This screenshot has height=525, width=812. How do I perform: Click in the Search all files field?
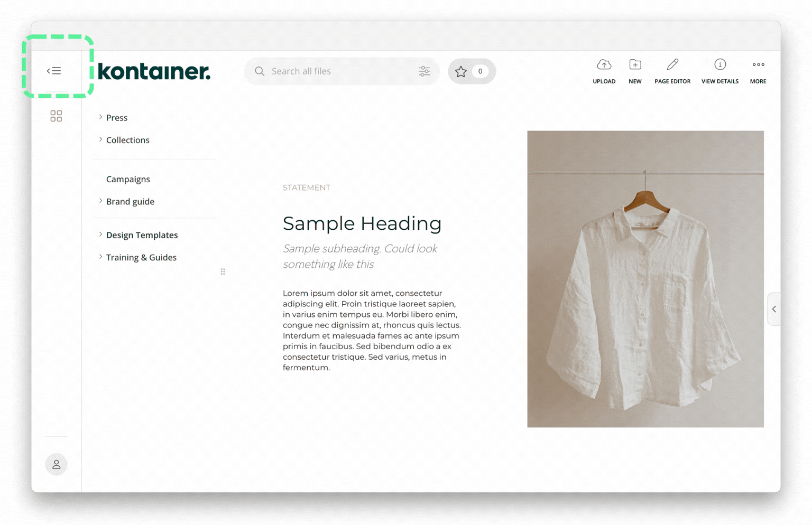pyautogui.click(x=338, y=71)
